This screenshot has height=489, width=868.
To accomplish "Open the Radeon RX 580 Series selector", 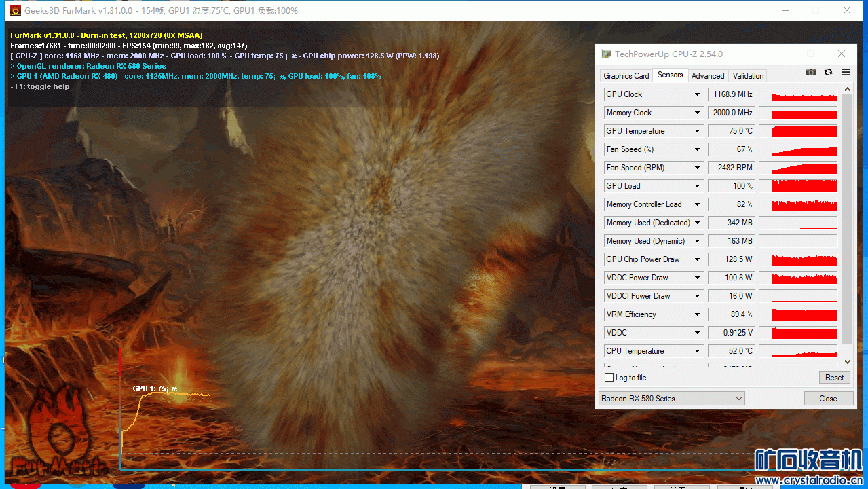I will 671,399.
